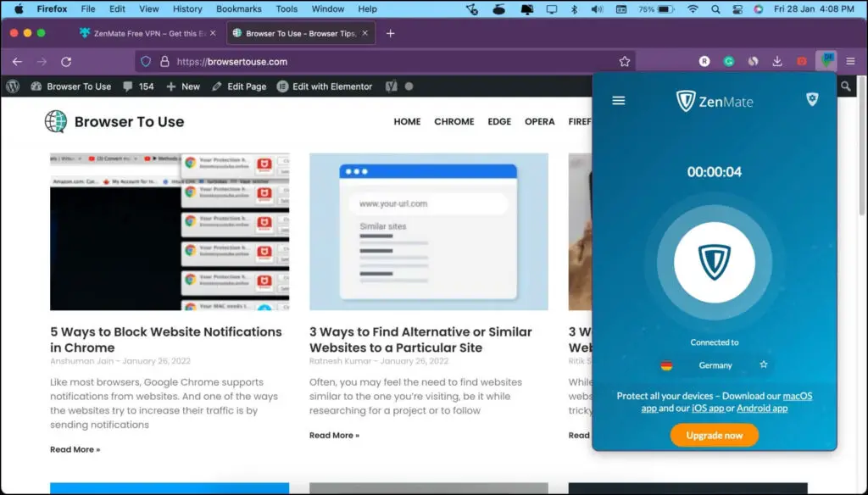The image size is (868, 495).
Task: Open the Apple menu
Action: (19, 8)
